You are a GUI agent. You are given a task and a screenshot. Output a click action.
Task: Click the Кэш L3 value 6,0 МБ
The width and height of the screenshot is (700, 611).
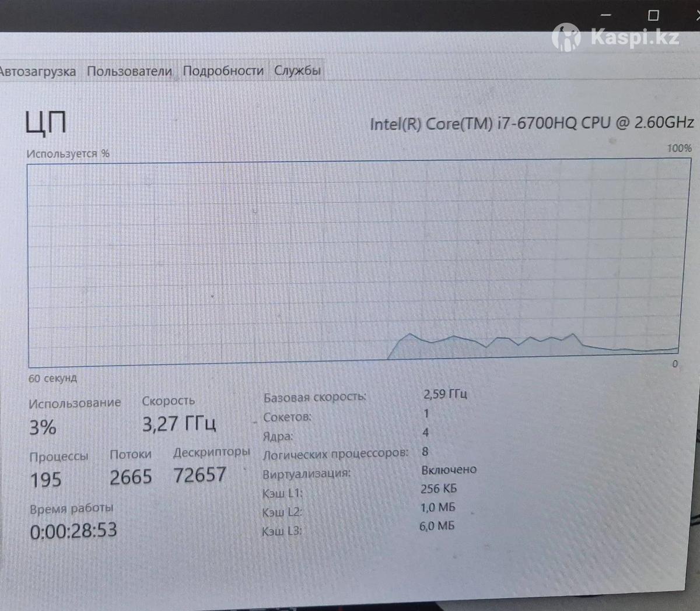tap(436, 526)
